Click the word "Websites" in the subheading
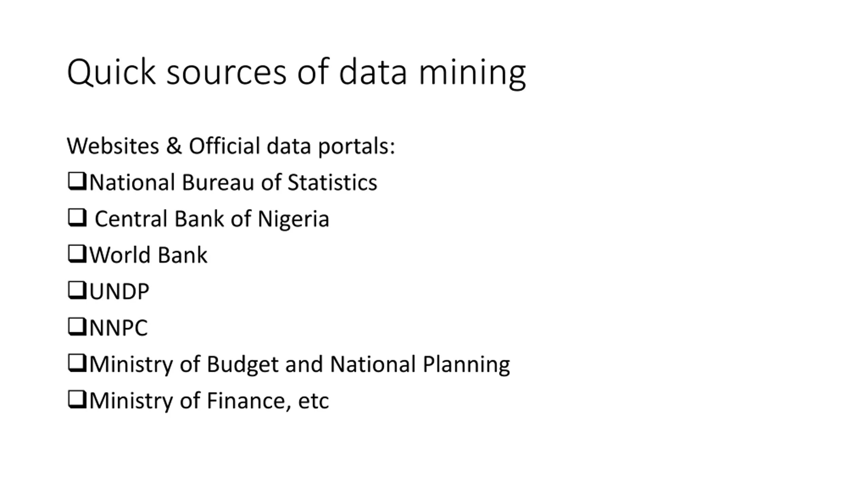This screenshot has width=868, height=488. click(x=113, y=146)
